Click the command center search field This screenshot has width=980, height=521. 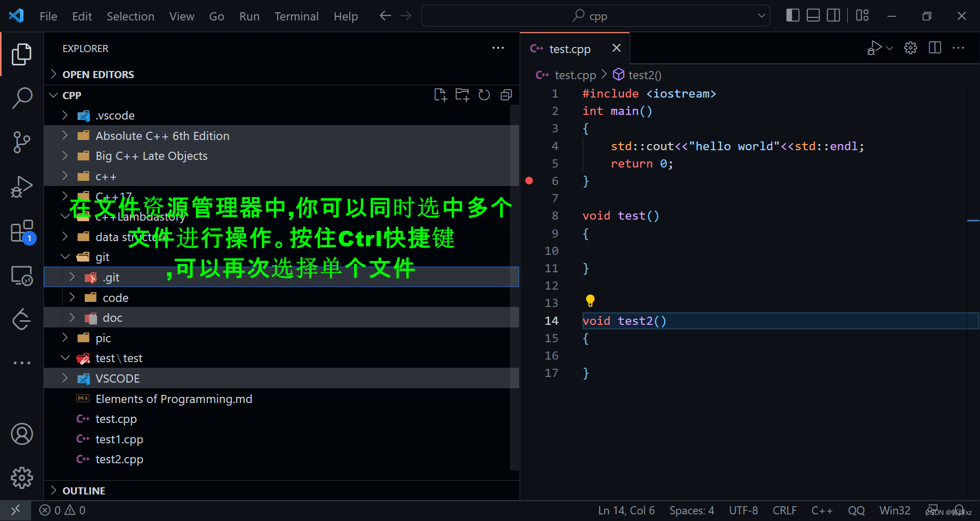click(595, 16)
